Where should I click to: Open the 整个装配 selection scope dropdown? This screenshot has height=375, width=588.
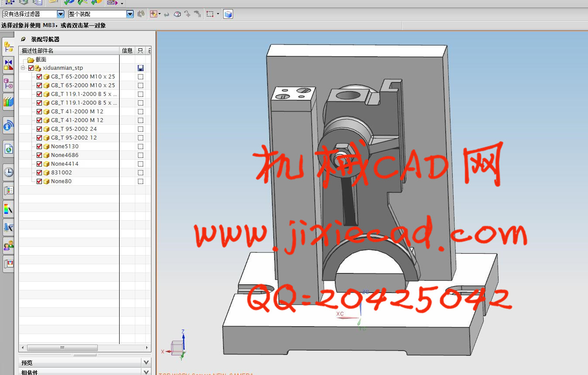coord(130,14)
